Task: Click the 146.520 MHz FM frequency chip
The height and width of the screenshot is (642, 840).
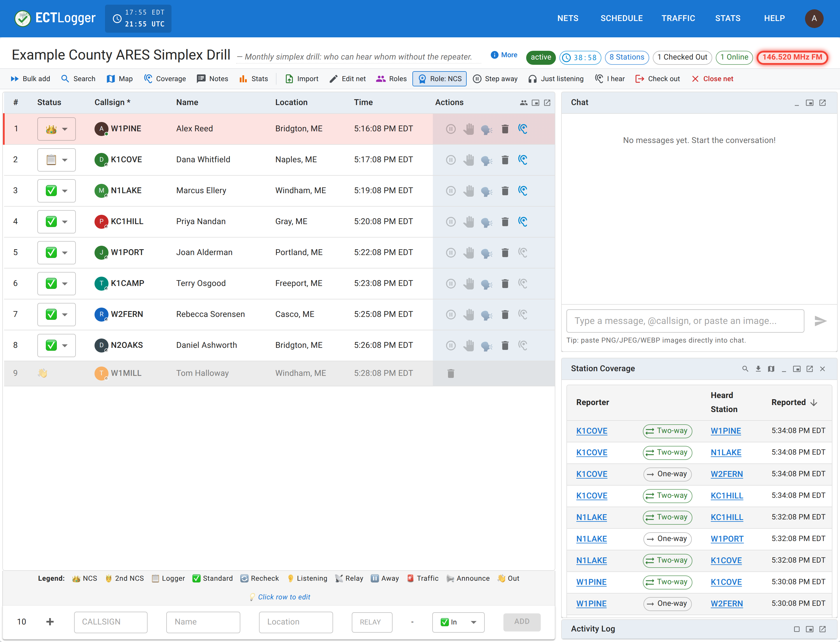Action: coord(792,57)
